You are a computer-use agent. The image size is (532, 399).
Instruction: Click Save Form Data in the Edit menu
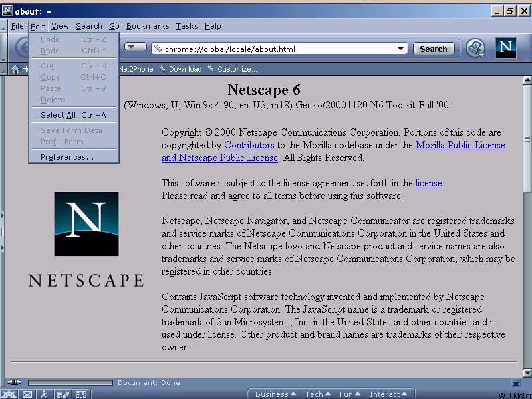(x=74, y=130)
